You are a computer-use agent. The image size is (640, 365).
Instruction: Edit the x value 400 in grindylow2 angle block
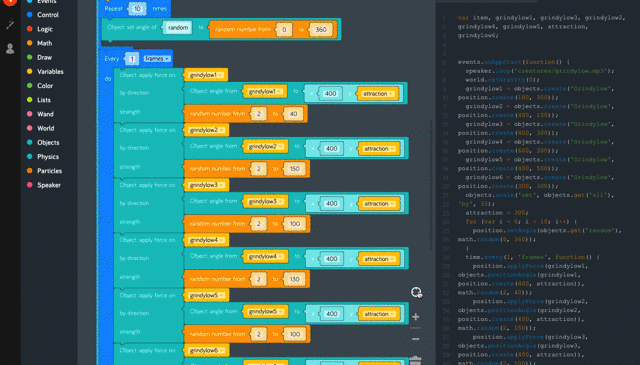click(331, 149)
